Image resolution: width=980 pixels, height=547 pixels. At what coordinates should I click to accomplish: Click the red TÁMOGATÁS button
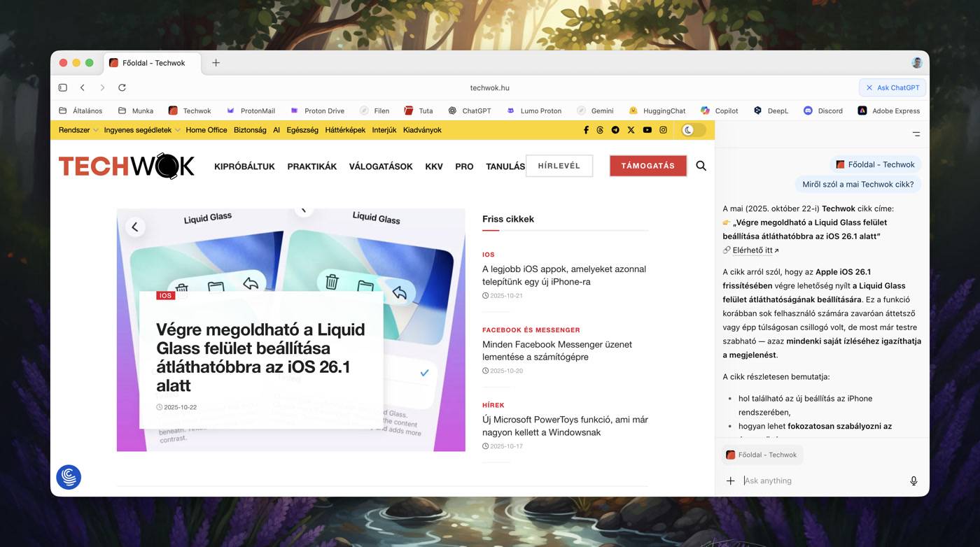coord(648,166)
